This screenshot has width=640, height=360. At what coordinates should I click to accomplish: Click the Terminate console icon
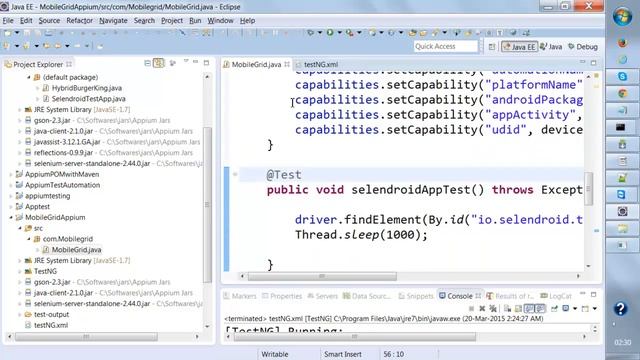pos(471,309)
